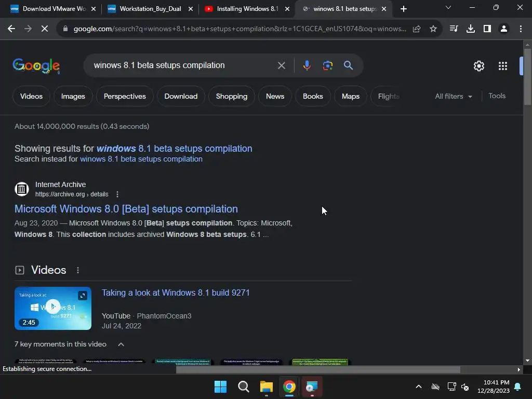Open search Tools
This screenshot has width=532, height=399.
(497, 96)
